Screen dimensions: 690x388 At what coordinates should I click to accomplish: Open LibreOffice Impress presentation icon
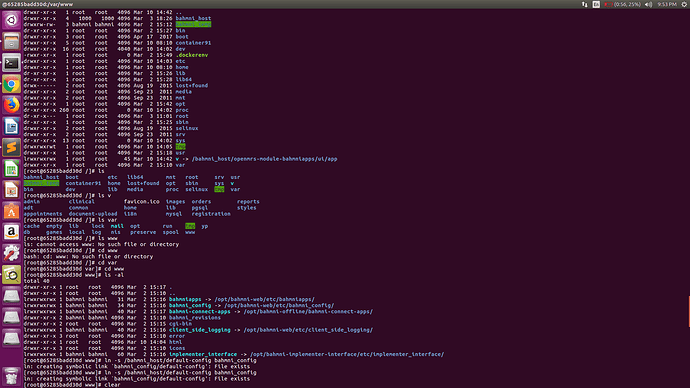coord(11,190)
